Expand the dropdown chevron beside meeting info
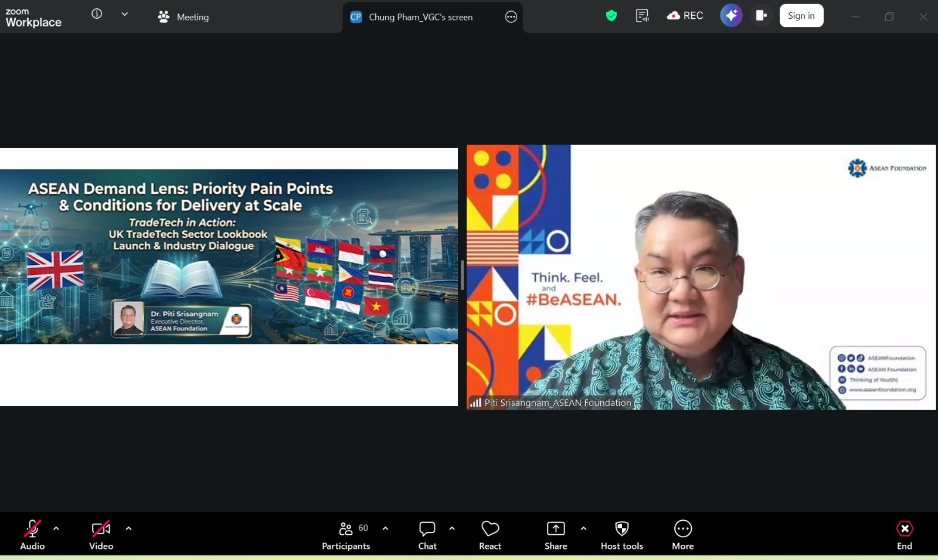This screenshot has width=938, height=560. click(x=124, y=14)
